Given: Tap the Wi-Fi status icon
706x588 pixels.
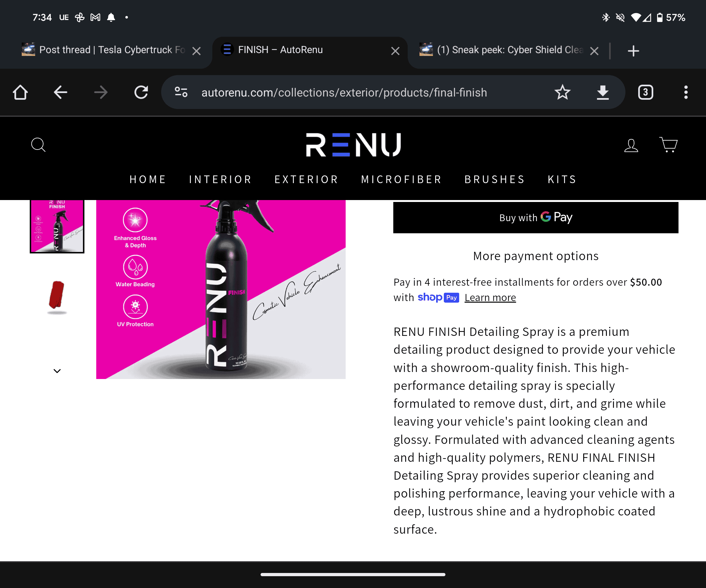Looking at the screenshot, I should pyautogui.click(x=636, y=17).
